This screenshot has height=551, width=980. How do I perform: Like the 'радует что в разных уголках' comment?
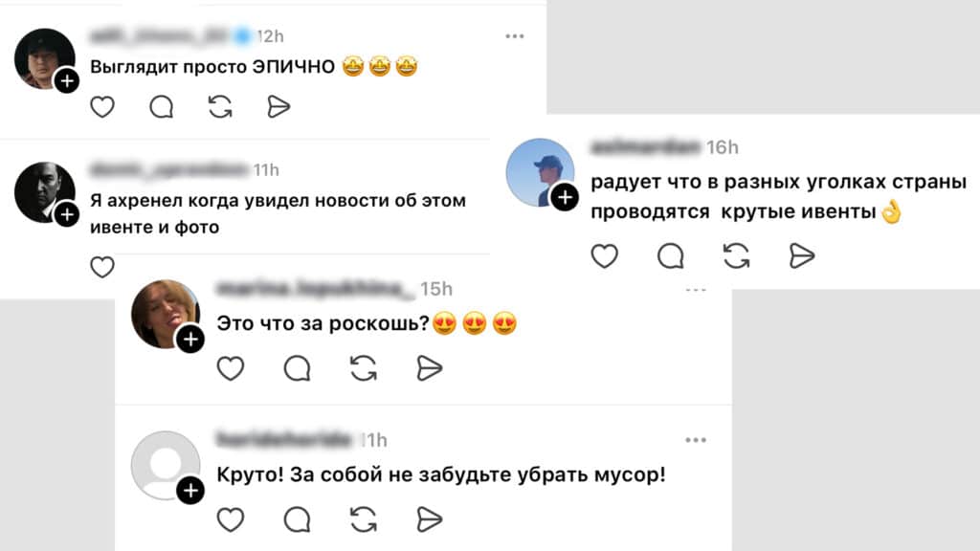pos(605,255)
